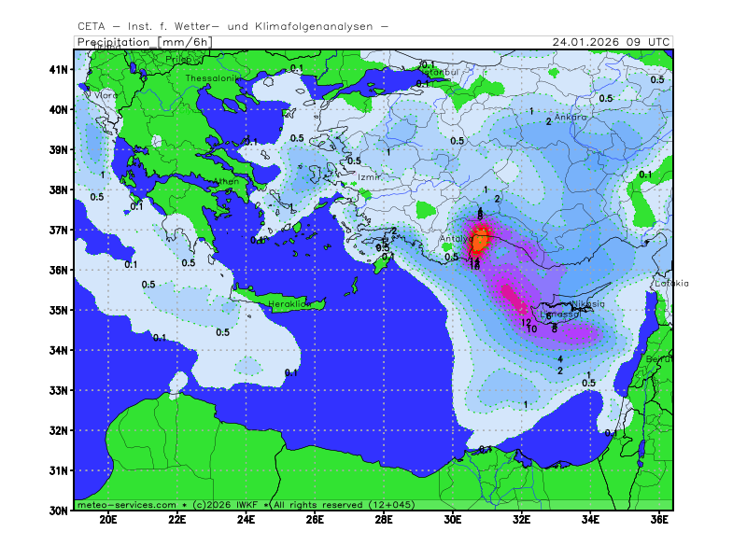This screenshot has height=560, width=747.
Task: Click the Thessaloniki city label
Action: (x=212, y=78)
